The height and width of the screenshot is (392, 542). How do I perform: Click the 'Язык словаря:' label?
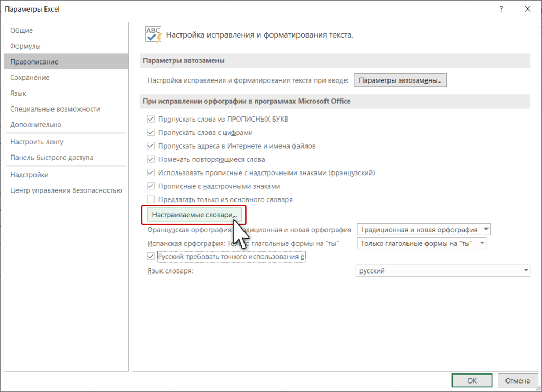point(170,271)
